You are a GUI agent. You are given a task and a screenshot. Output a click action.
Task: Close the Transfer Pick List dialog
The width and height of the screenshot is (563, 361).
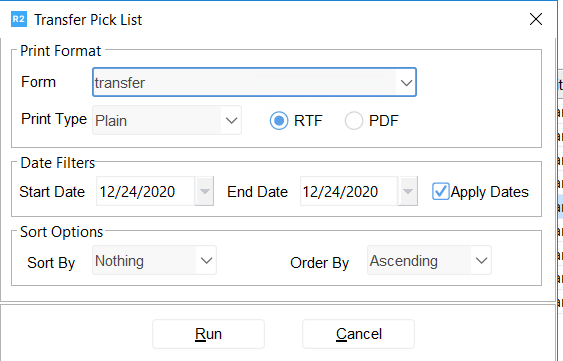tap(535, 19)
